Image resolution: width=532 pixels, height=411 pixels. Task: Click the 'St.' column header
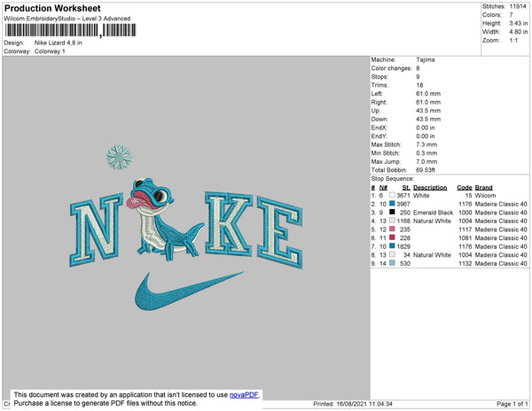pyautogui.click(x=406, y=188)
